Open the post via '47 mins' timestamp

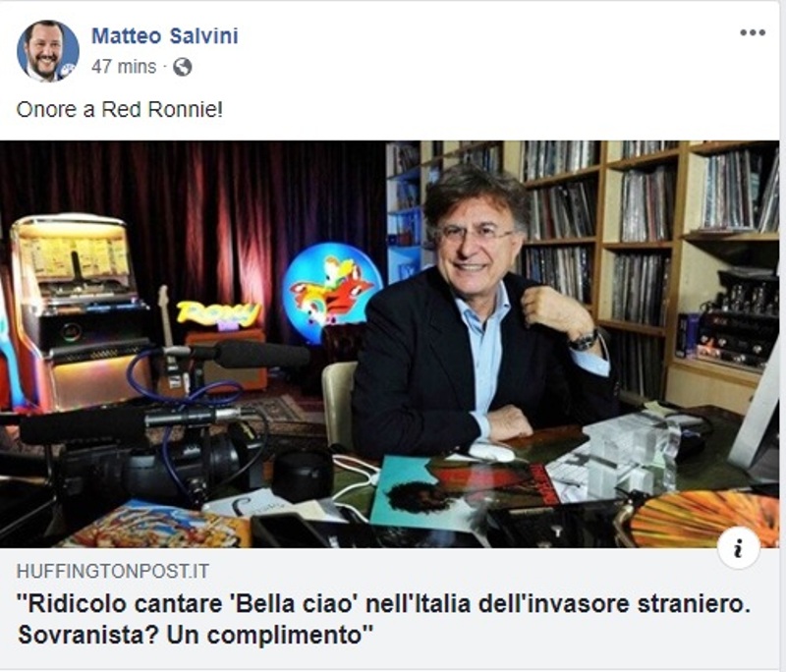click(124, 67)
